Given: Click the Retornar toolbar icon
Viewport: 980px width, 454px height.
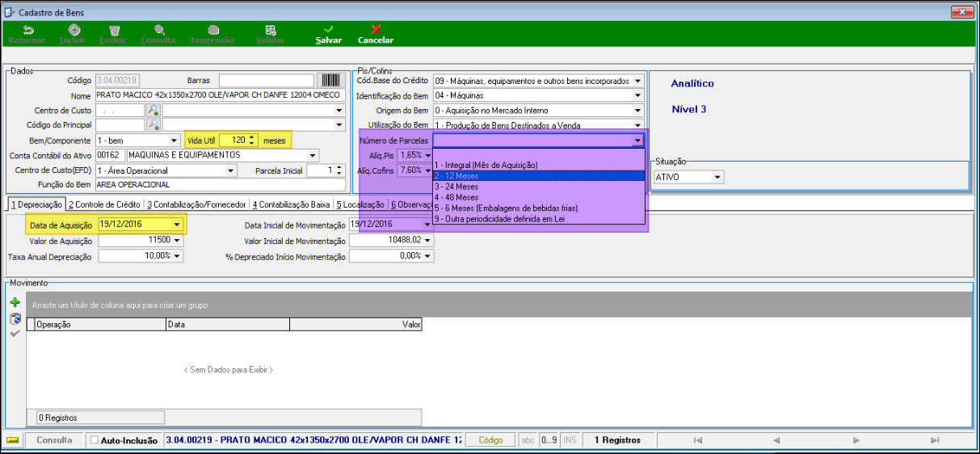Looking at the screenshot, I should (x=27, y=29).
